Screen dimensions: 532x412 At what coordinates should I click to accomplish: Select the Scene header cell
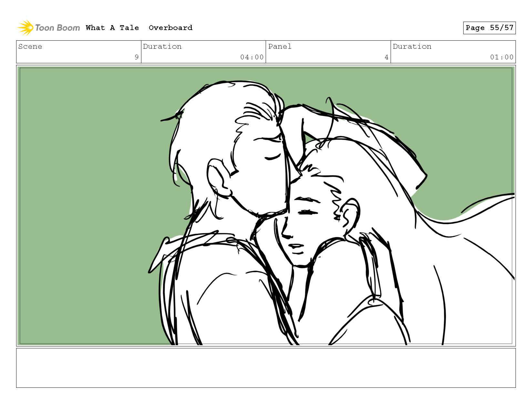coord(79,52)
